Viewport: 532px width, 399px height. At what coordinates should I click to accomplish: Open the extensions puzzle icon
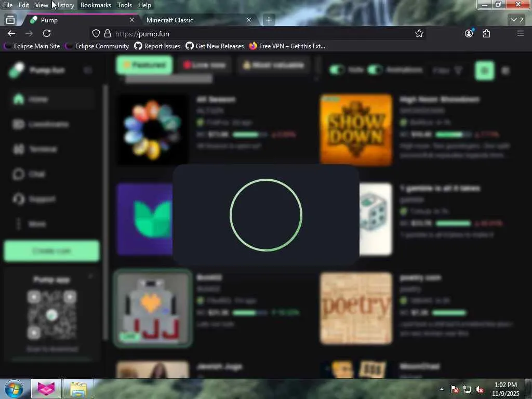point(486,33)
